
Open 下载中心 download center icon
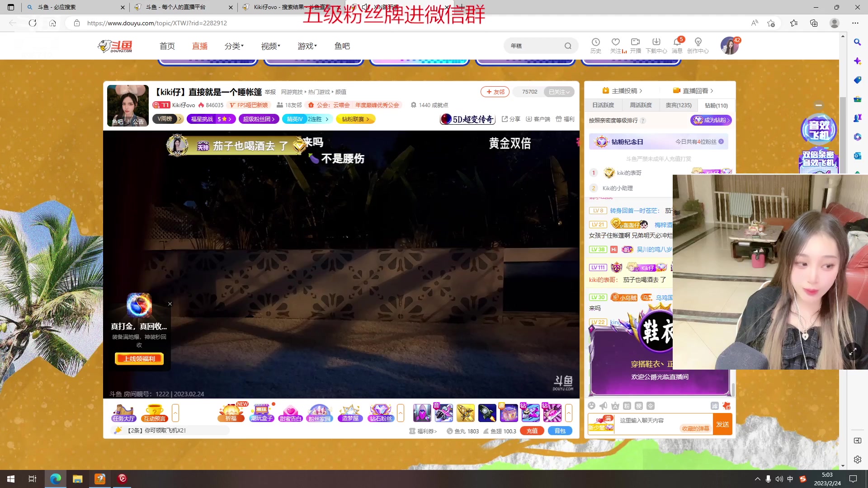[x=656, y=46]
